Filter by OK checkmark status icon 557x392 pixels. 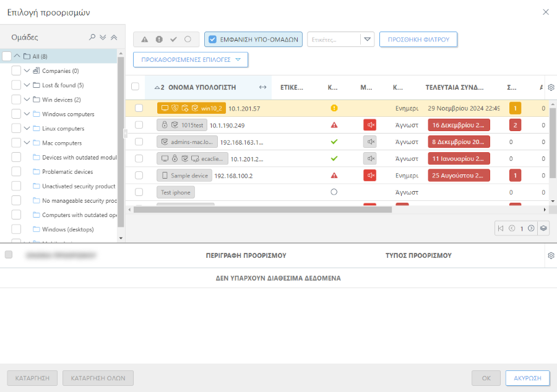click(173, 40)
